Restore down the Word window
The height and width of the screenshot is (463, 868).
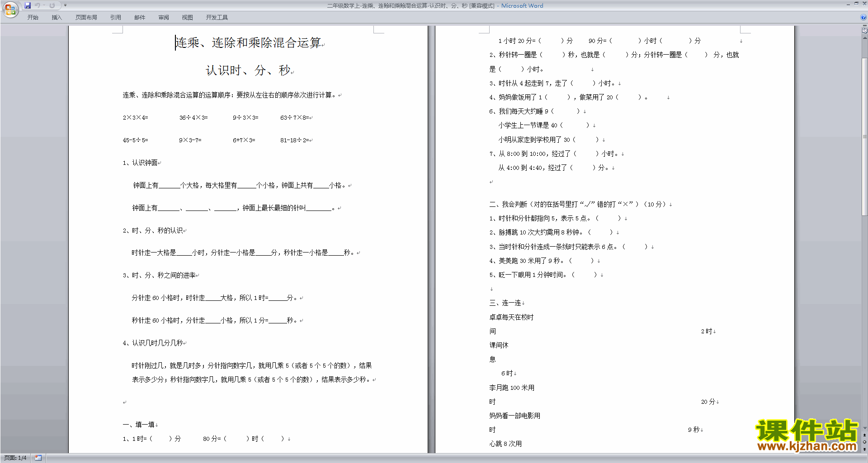pyautogui.click(x=856, y=4)
